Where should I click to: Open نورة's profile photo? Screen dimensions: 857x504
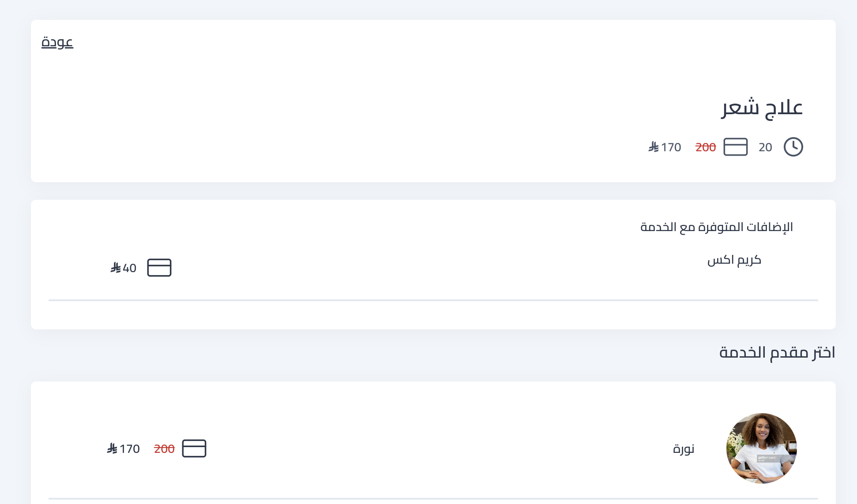coord(762,448)
